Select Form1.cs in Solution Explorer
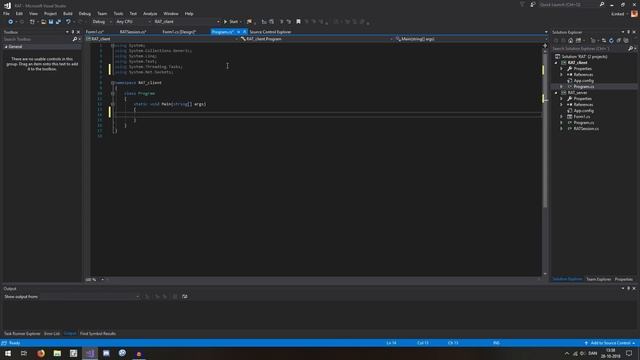This screenshot has width=640, height=360. coord(582,117)
